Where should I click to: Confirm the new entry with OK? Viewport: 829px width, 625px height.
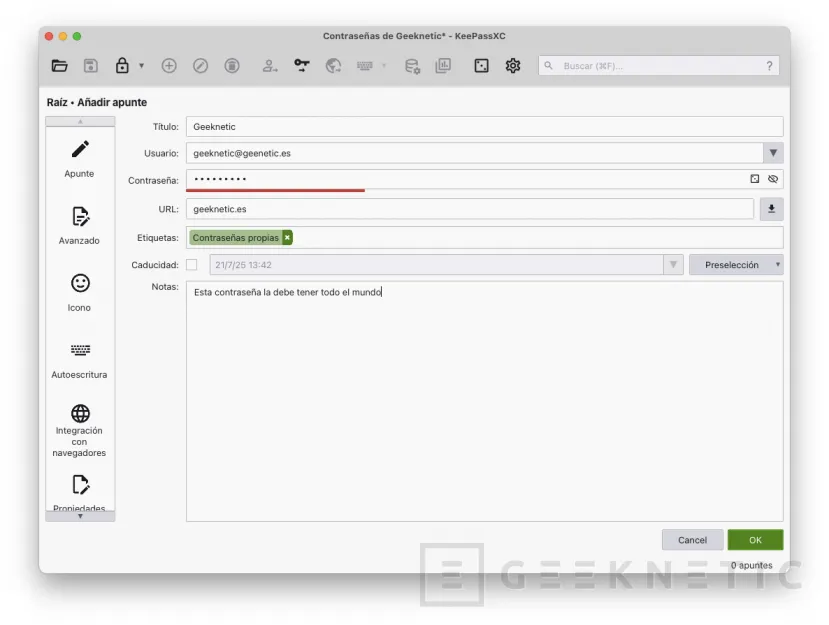point(755,539)
